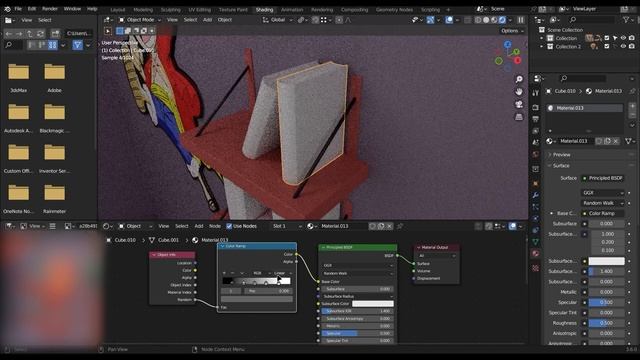Click the zoom magnifier icon in the viewport
The height and width of the screenshot is (360, 640).
pyautogui.click(x=519, y=79)
